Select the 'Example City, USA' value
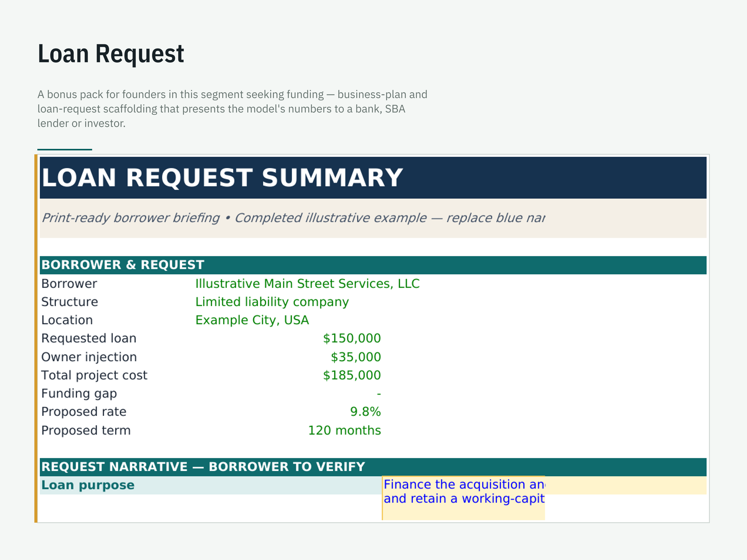The image size is (747, 560). pos(252,320)
